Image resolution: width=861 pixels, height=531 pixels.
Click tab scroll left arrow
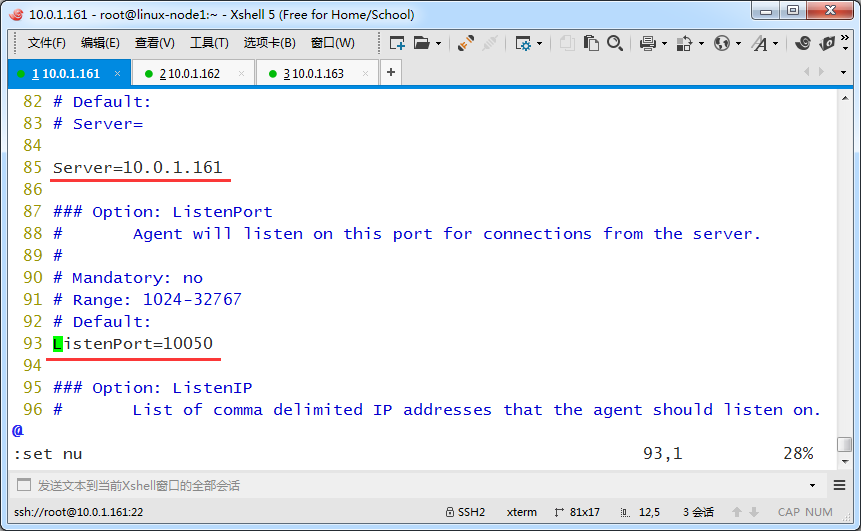[807, 72]
